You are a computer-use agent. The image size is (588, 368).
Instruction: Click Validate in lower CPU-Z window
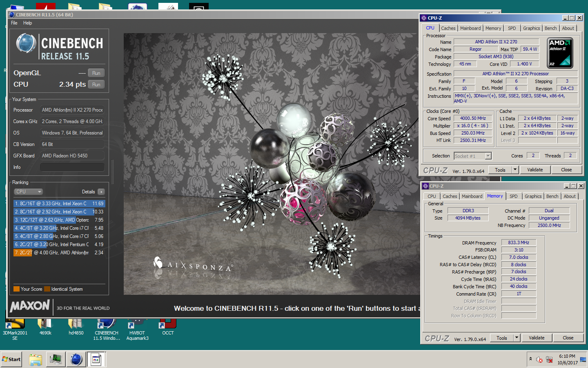[x=537, y=338]
